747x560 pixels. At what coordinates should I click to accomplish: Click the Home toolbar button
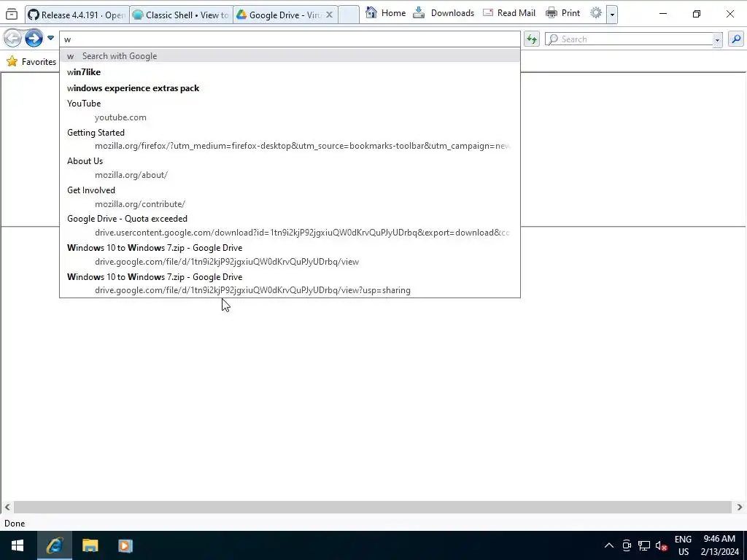385,13
